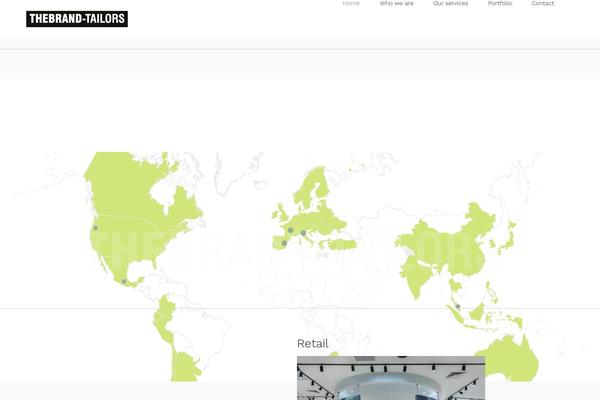Open the Who we are page
This screenshot has height=400, width=600.
point(396,3)
